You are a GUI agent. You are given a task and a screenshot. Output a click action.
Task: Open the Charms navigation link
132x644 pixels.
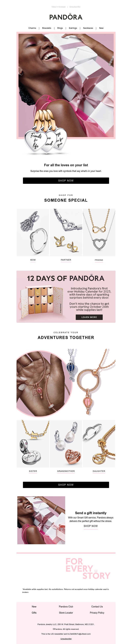click(x=32, y=28)
